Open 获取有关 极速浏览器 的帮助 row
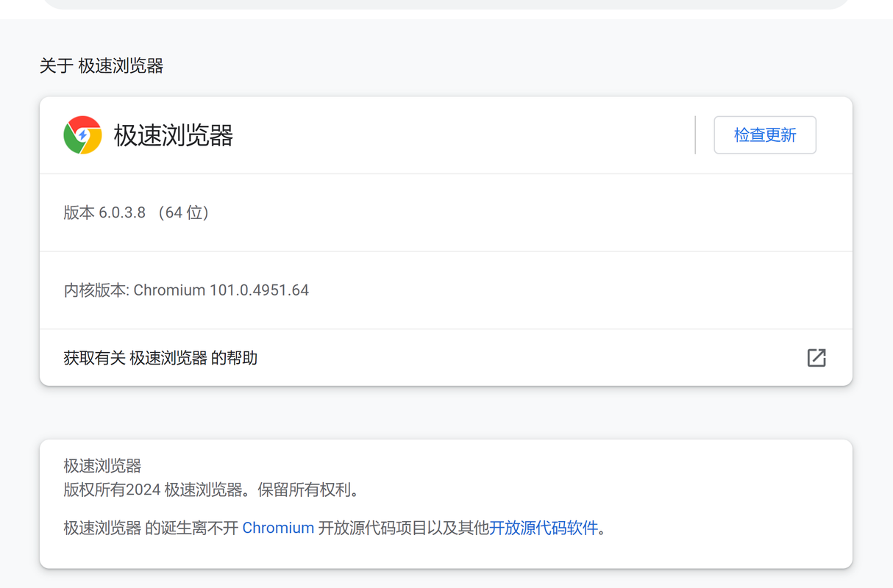893x588 pixels. click(446, 358)
